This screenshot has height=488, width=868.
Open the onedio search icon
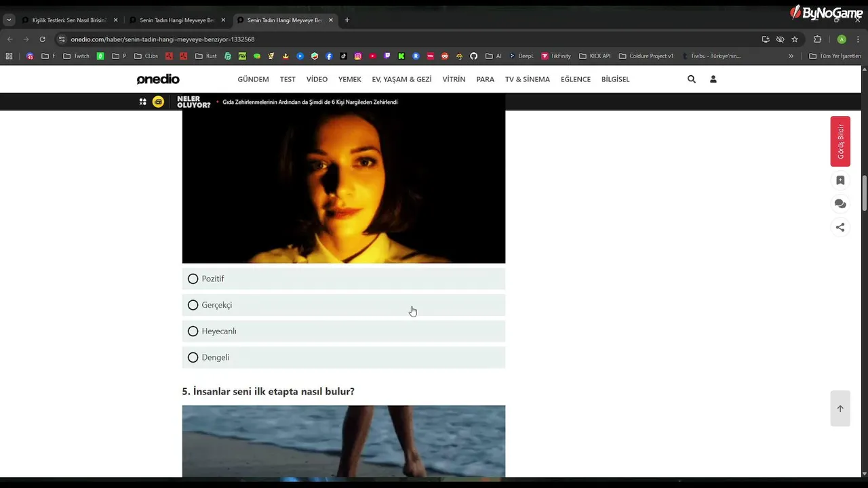[x=692, y=79]
